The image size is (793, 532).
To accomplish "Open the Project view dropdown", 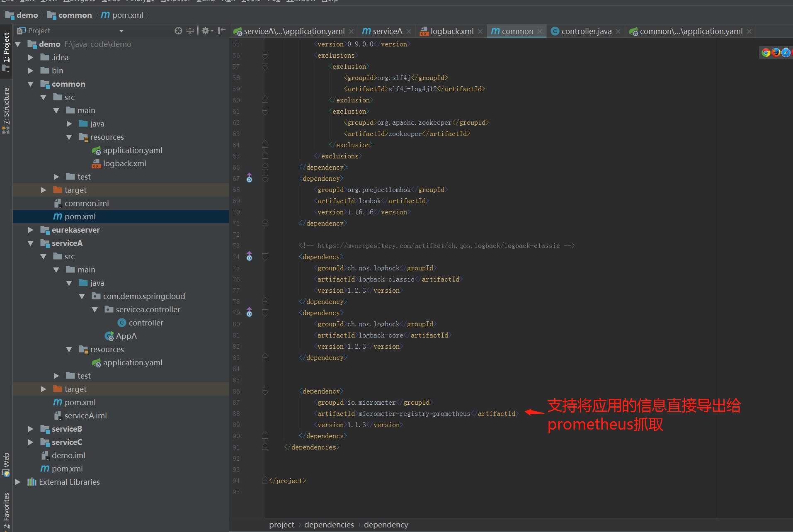I will 121,31.
